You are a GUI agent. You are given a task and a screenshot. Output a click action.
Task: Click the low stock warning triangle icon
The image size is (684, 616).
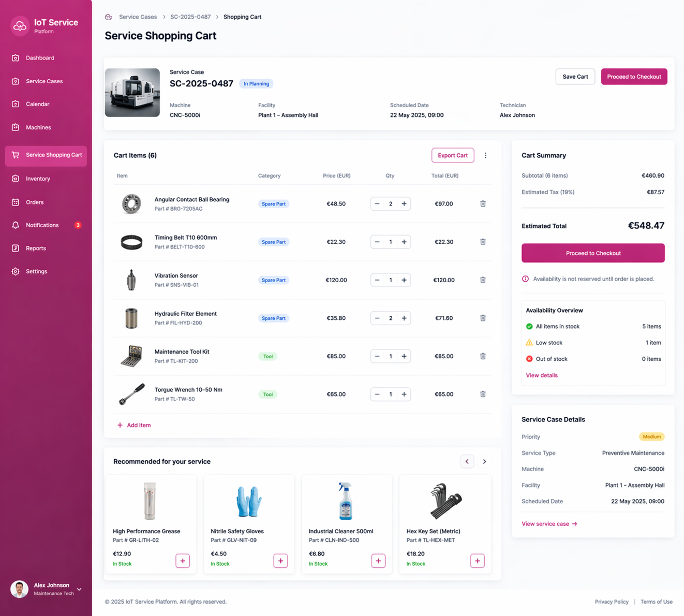click(x=529, y=343)
